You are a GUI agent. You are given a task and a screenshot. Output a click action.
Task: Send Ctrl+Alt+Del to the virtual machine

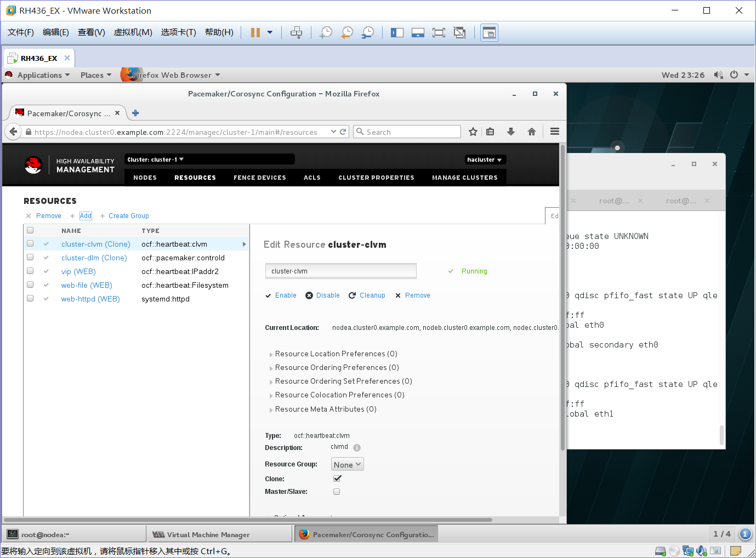pos(296,32)
